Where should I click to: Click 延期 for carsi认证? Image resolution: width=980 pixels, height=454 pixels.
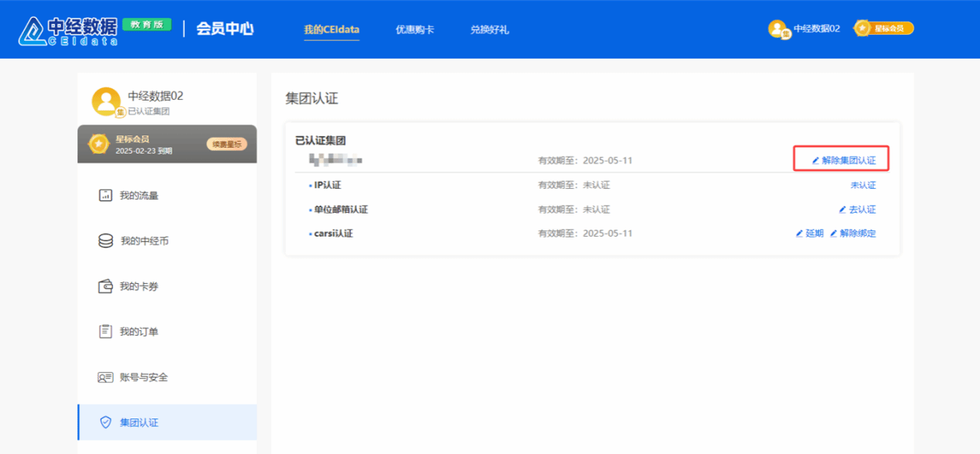(809, 233)
